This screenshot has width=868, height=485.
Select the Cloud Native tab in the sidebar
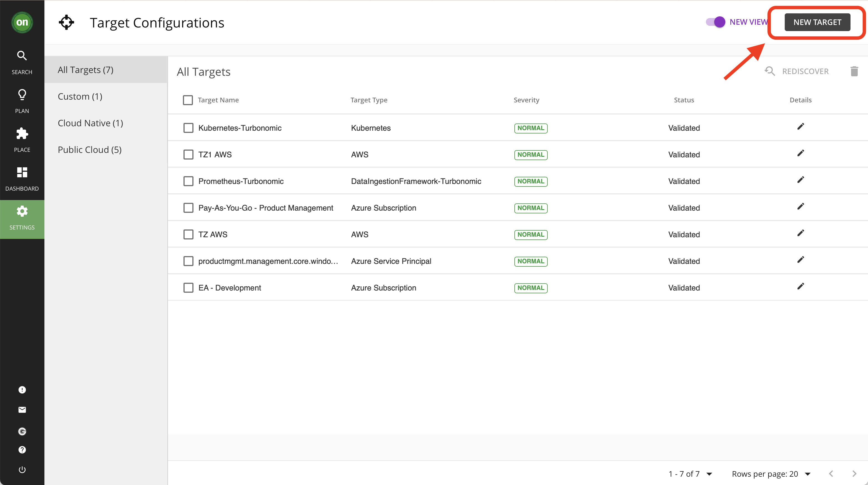click(x=90, y=123)
